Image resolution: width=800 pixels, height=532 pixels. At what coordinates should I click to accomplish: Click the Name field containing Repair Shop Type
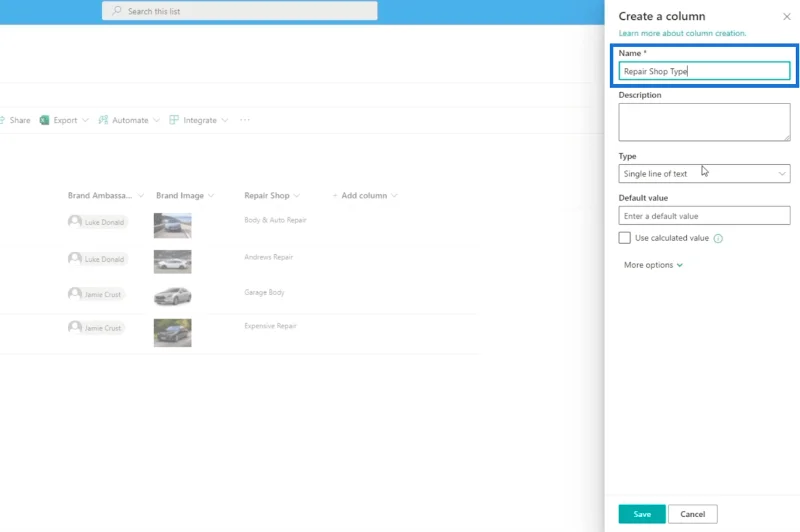705,71
